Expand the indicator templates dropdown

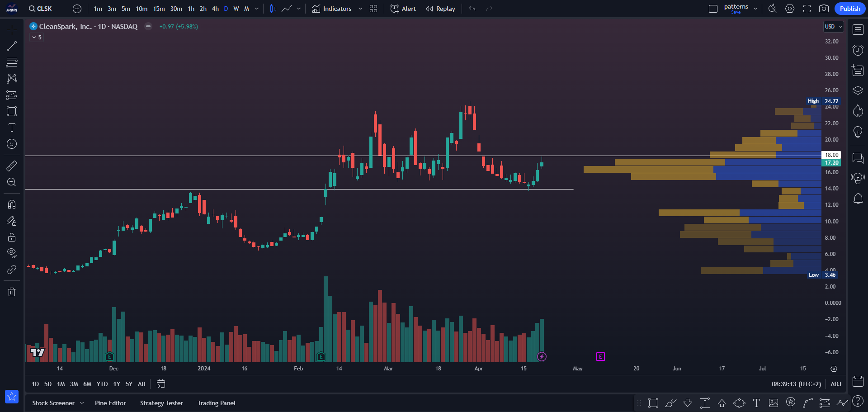pos(360,9)
